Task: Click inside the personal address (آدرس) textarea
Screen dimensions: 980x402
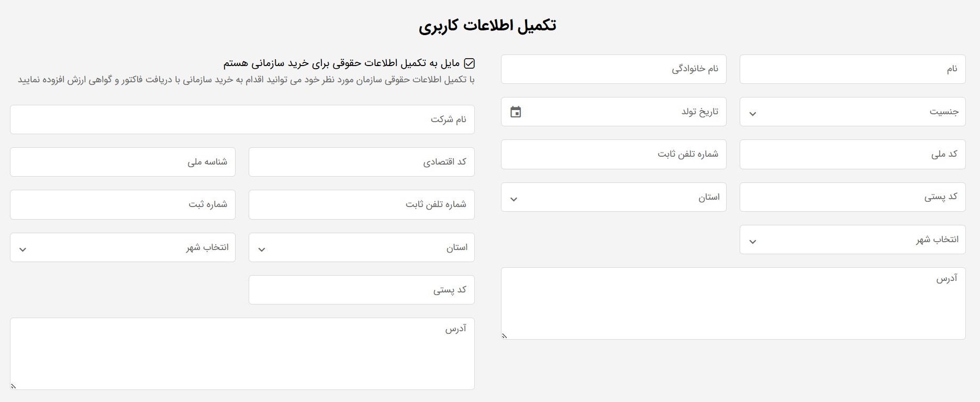Action: pyautogui.click(x=733, y=304)
